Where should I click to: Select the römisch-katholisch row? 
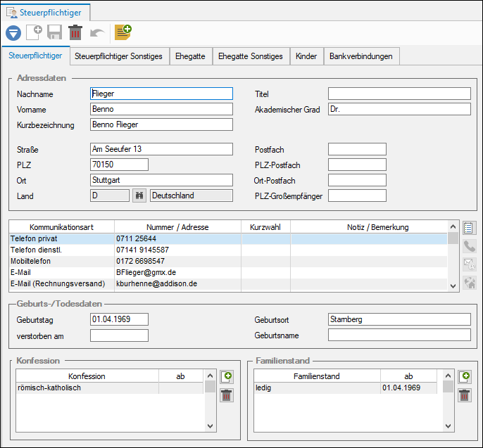(x=110, y=388)
